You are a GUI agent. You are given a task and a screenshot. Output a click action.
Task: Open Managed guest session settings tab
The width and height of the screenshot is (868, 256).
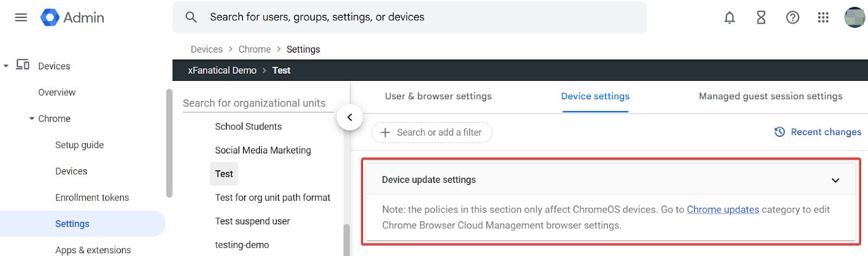pyautogui.click(x=770, y=96)
